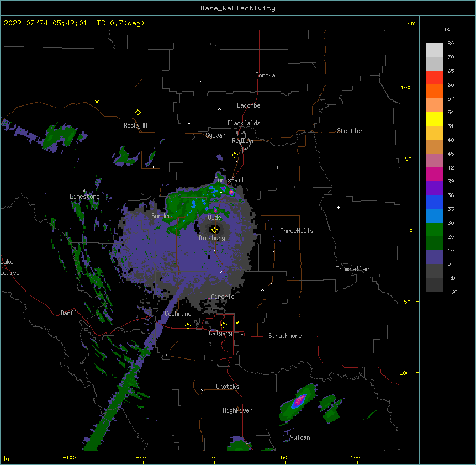Image resolution: width=476 pixels, height=465 pixels.
Task: Select the light gray 80-70 dBZ swatch
Action: [434, 50]
